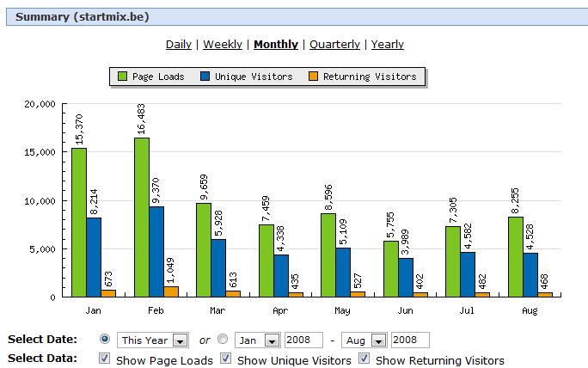Click the Jun unique visitors bar 3,989
The height and width of the screenshot is (368, 588).
(406, 278)
